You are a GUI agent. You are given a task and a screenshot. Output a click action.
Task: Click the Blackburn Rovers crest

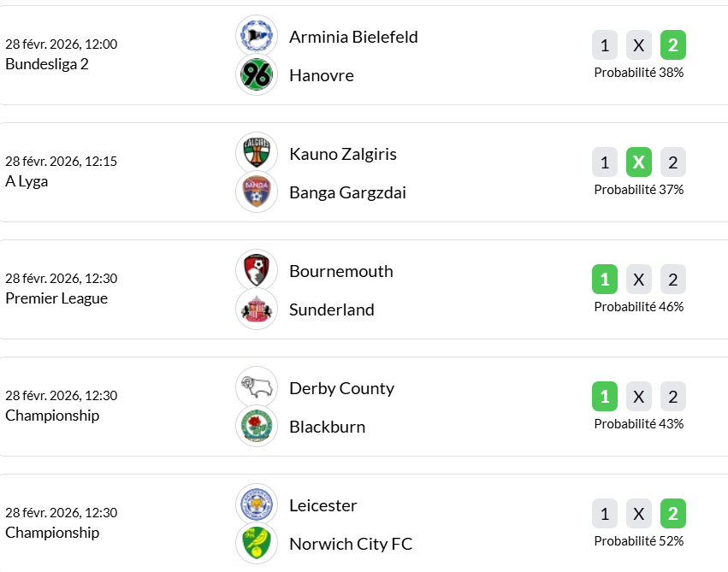coord(257,427)
